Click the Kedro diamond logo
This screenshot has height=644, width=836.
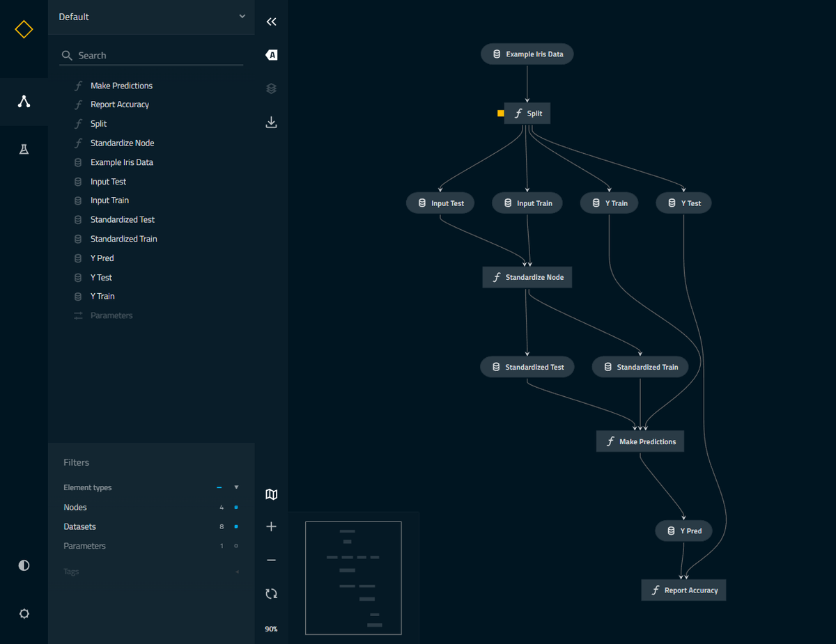coord(24,29)
